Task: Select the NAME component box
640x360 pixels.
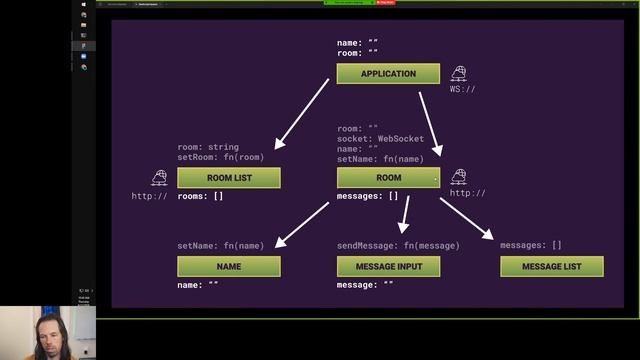Action: [229, 267]
